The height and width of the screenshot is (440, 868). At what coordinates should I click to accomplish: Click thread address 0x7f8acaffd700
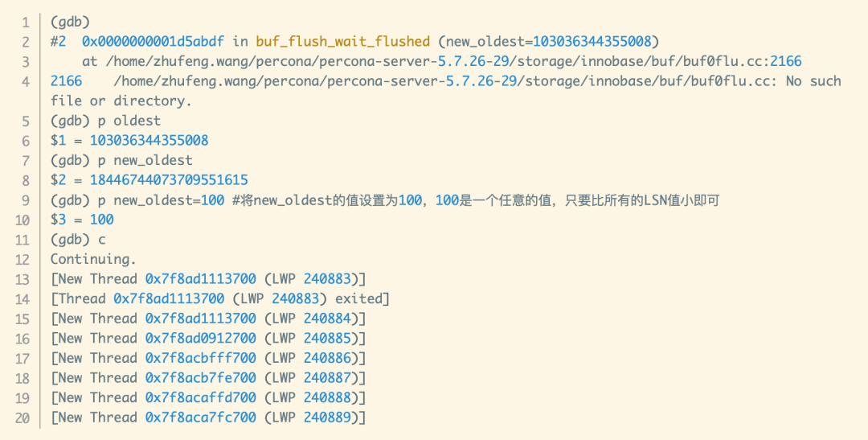(x=200, y=398)
